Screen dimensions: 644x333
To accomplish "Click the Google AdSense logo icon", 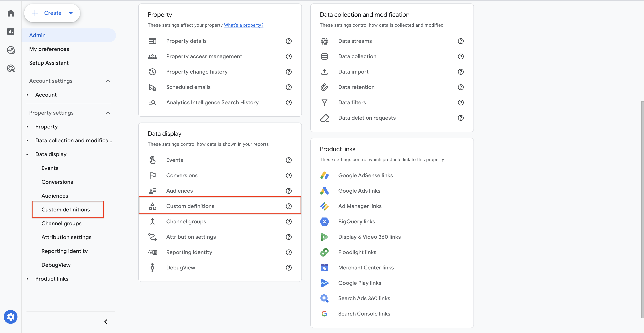I will [324, 176].
